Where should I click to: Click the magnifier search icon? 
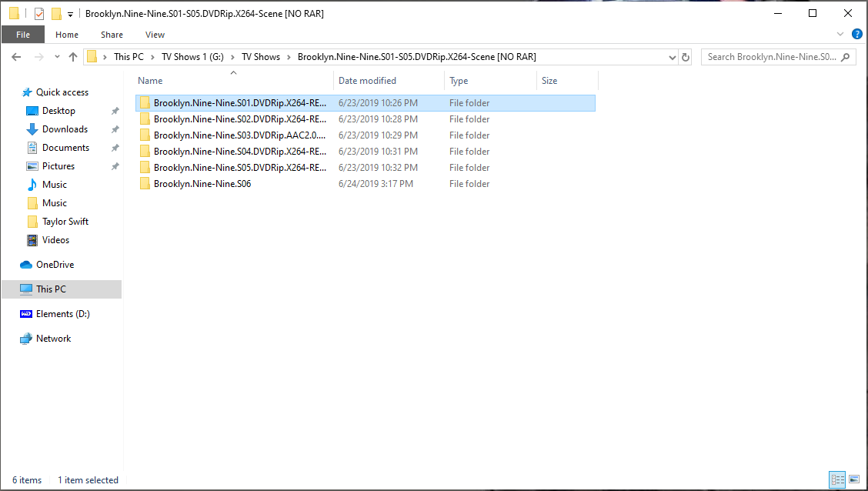click(846, 56)
